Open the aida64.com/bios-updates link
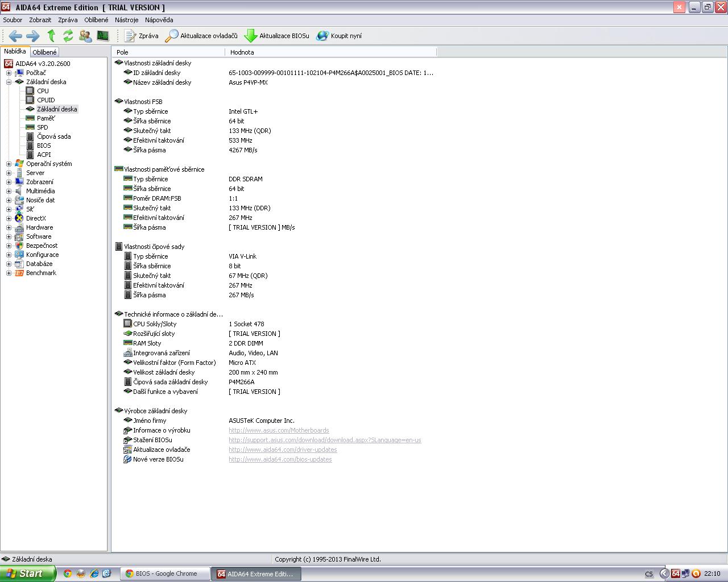Image resolution: width=728 pixels, height=582 pixels. (280, 459)
